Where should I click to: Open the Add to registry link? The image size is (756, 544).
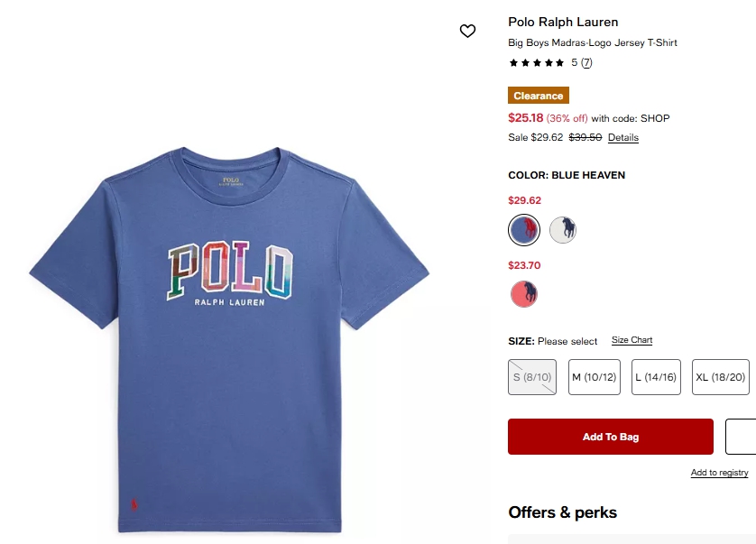(719, 473)
